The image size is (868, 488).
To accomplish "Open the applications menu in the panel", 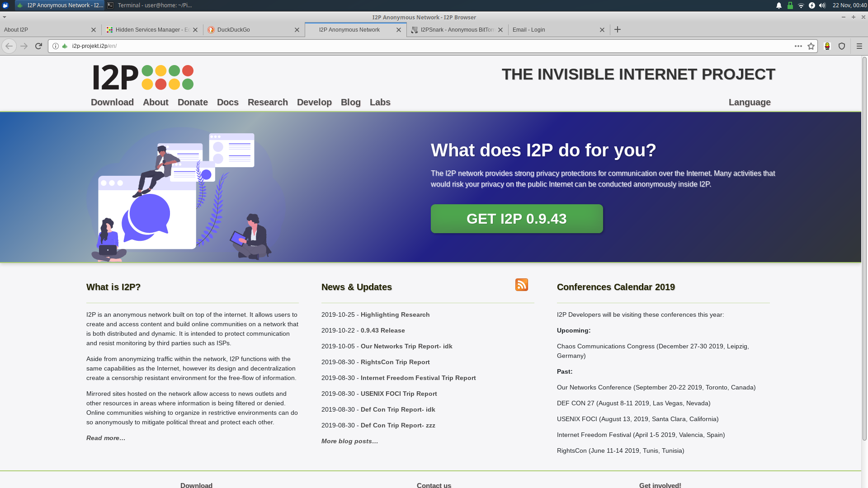I will pyautogui.click(x=5, y=5).
